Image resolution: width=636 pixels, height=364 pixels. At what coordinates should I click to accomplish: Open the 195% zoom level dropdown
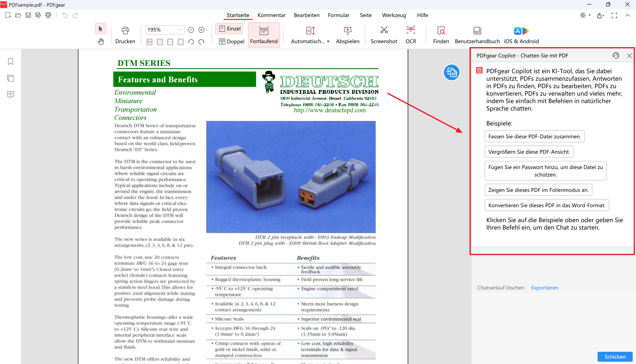point(180,30)
